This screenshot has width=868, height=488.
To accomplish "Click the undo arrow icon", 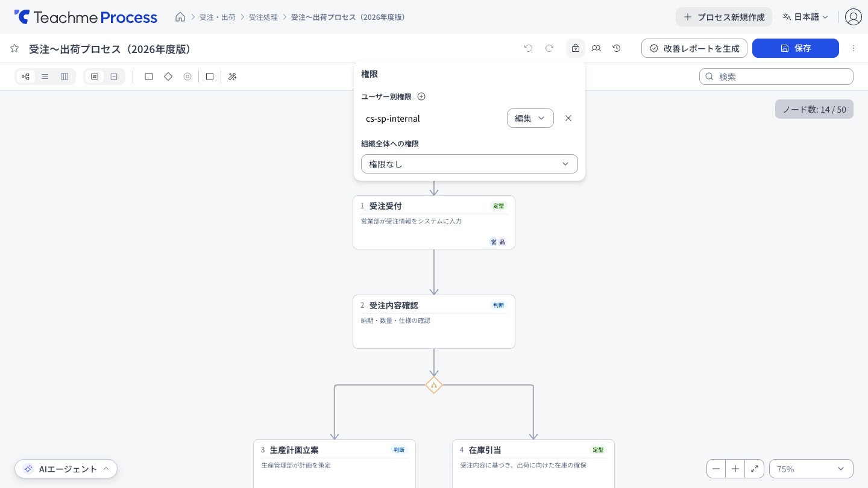I will (x=529, y=48).
